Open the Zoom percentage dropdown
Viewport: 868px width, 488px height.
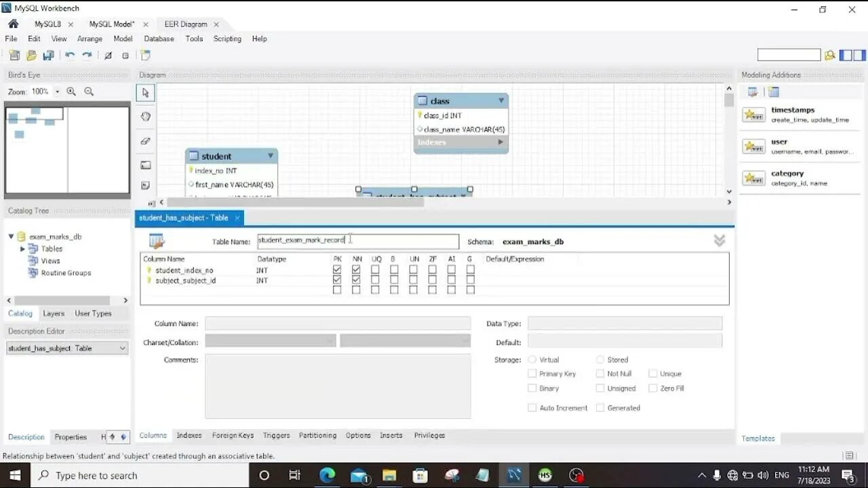(57, 91)
